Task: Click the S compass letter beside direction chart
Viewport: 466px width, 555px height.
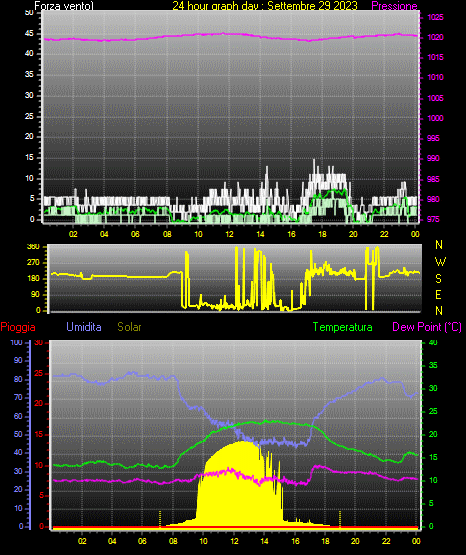Action: (x=438, y=279)
